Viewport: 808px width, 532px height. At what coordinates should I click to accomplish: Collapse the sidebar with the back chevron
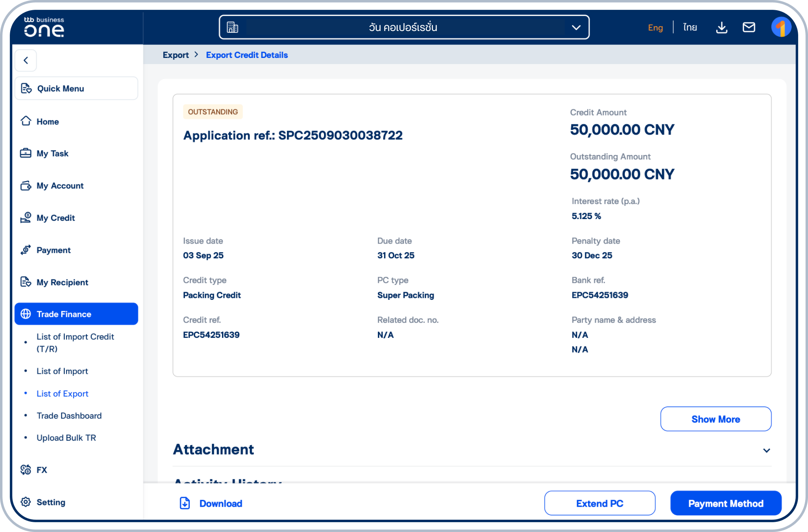coord(26,60)
